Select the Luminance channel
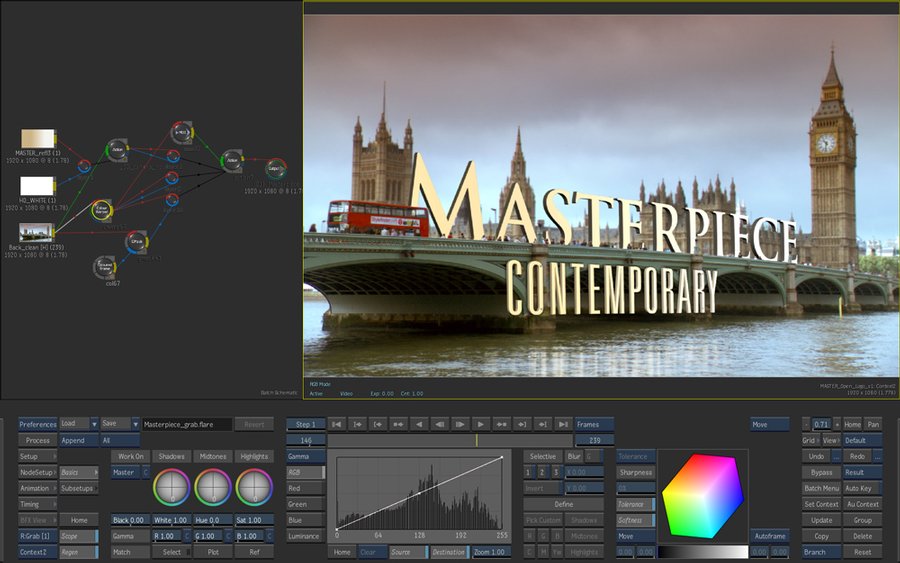Image resolution: width=900 pixels, height=563 pixels. 305,536
